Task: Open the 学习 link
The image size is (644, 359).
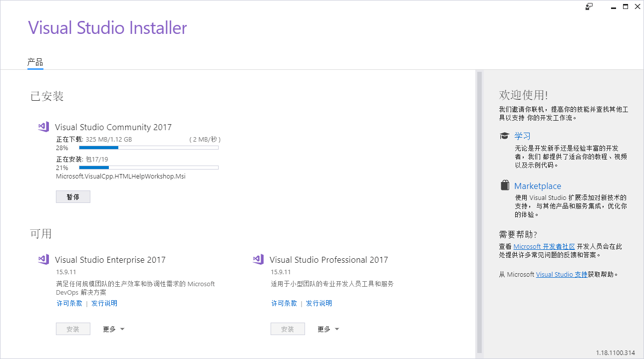Action: click(522, 136)
